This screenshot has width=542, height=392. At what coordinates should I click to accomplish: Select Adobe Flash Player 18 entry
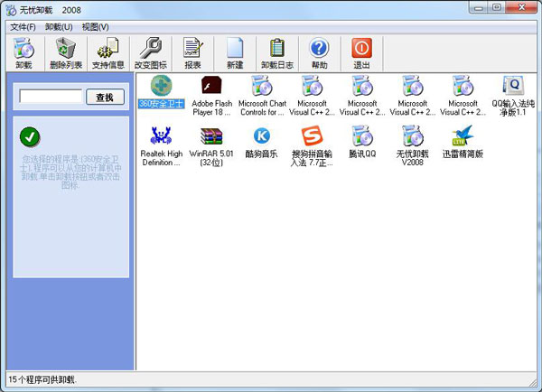211,96
